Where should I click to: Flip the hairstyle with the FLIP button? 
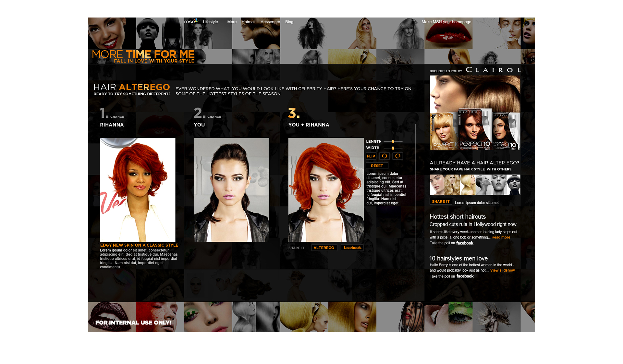pos(371,156)
